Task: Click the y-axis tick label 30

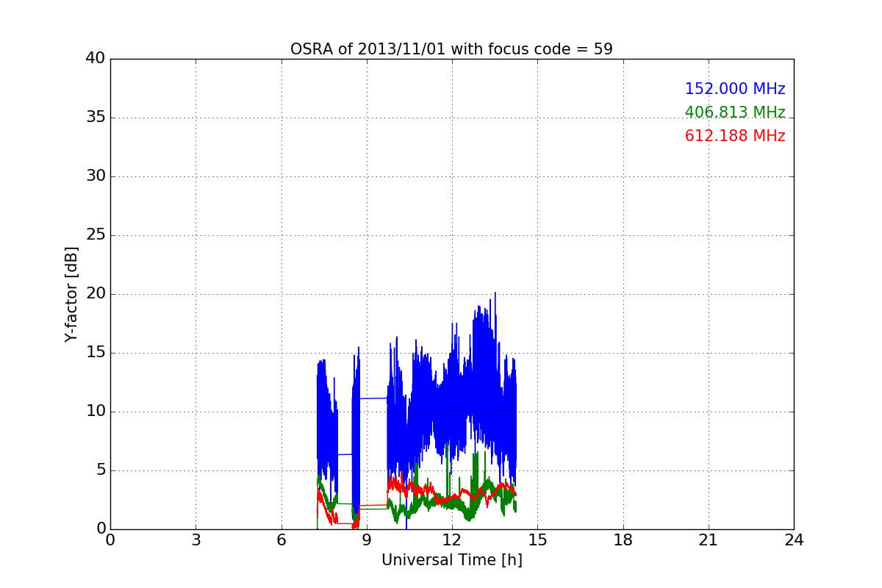Action: coord(96,176)
